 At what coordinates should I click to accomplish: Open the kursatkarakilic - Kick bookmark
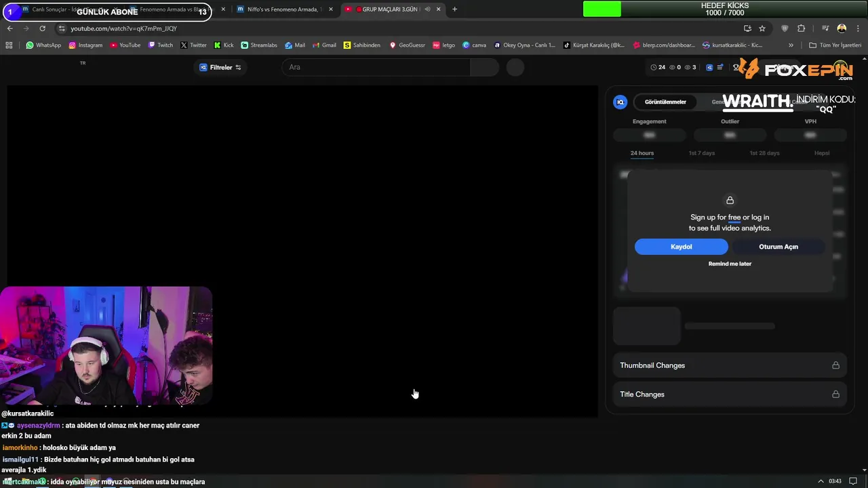pyautogui.click(x=732, y=45)
